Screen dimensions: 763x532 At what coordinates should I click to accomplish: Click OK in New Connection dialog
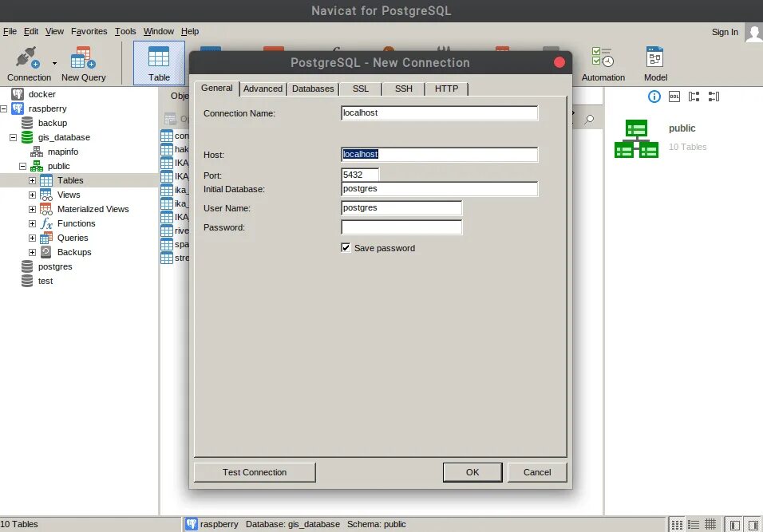pos(472,472)
